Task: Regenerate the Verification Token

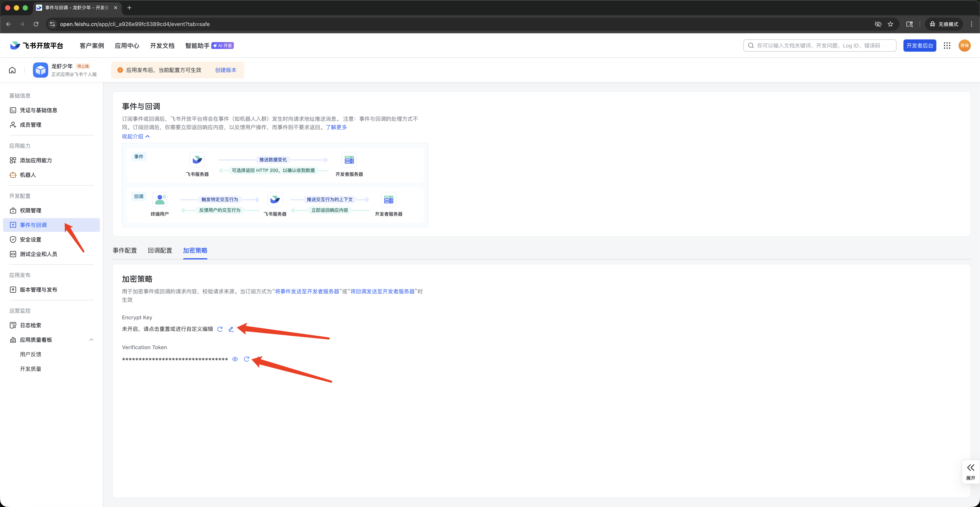Action: point(247,359)
